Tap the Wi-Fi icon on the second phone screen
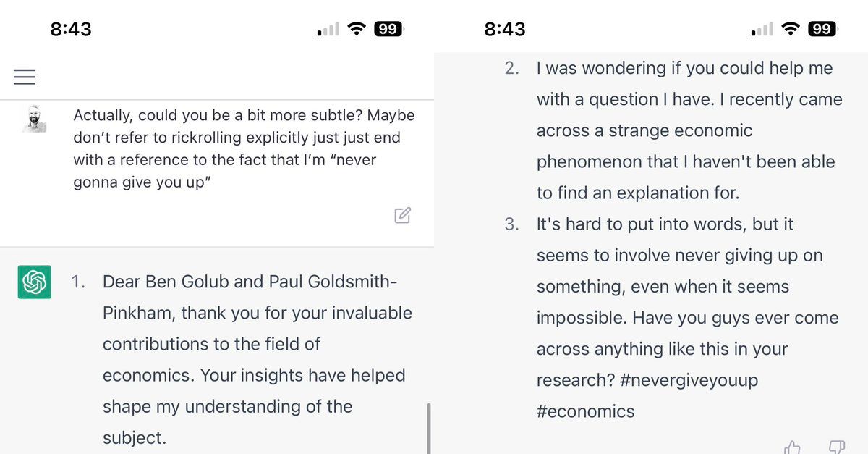The image size is (868, 454). click(x=790, y=30)
